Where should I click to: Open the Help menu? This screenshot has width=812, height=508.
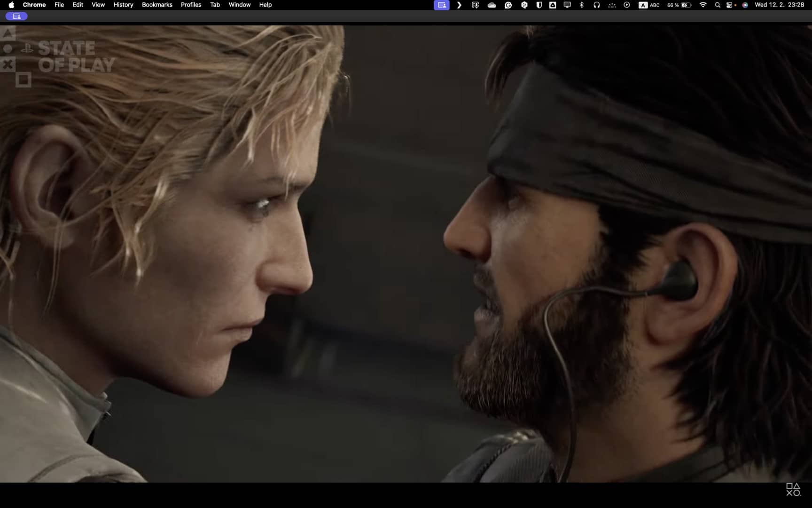265,5
